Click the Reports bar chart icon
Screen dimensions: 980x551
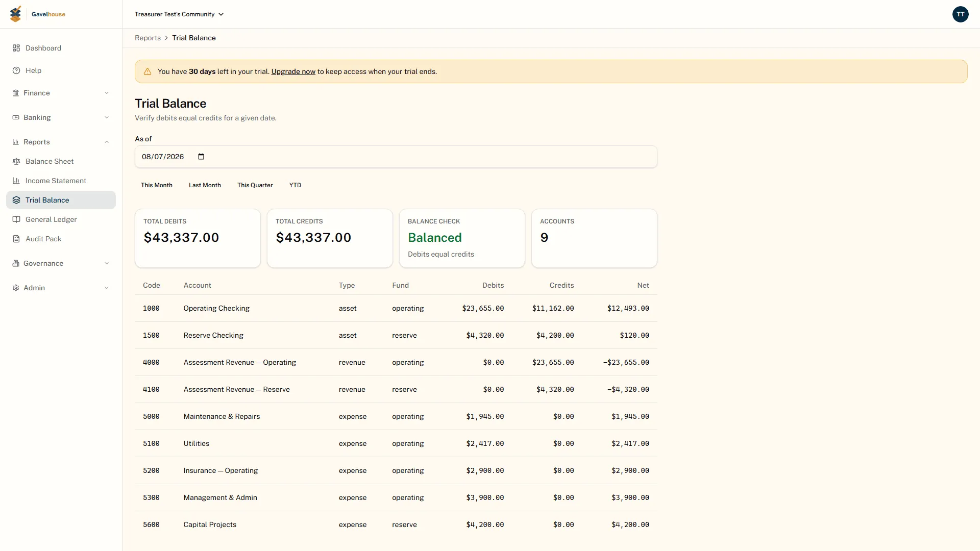click(16, 142)
